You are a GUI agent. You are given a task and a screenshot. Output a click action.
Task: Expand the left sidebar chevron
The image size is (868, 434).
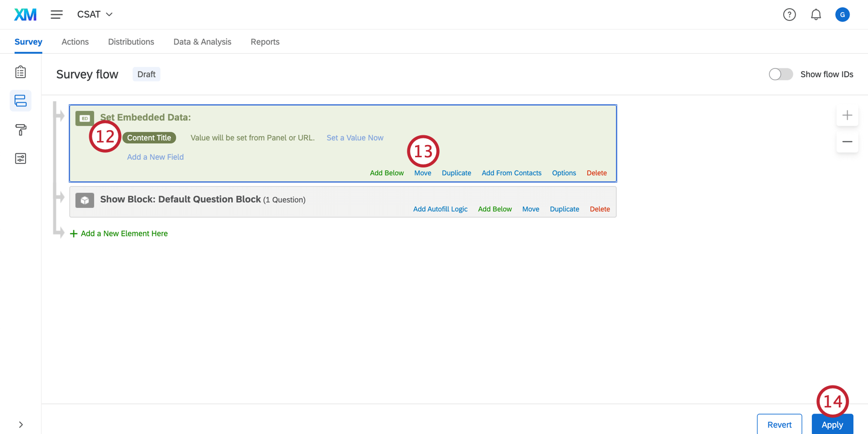[x=20, y=425]
